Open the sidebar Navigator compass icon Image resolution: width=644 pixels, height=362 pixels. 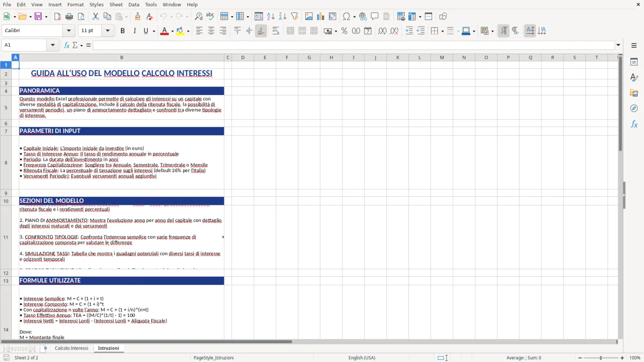click(x=634, y=108)
